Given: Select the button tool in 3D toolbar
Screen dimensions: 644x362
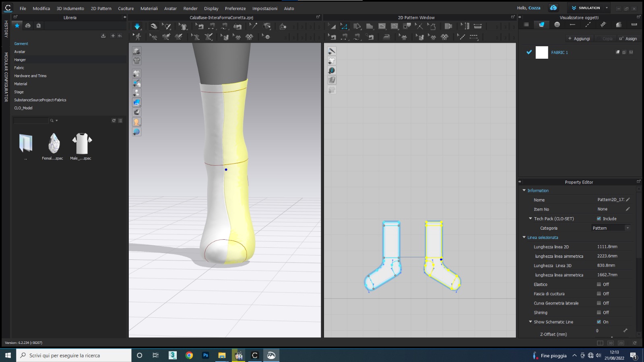Looking at the screenshot, I should point(266,37).
